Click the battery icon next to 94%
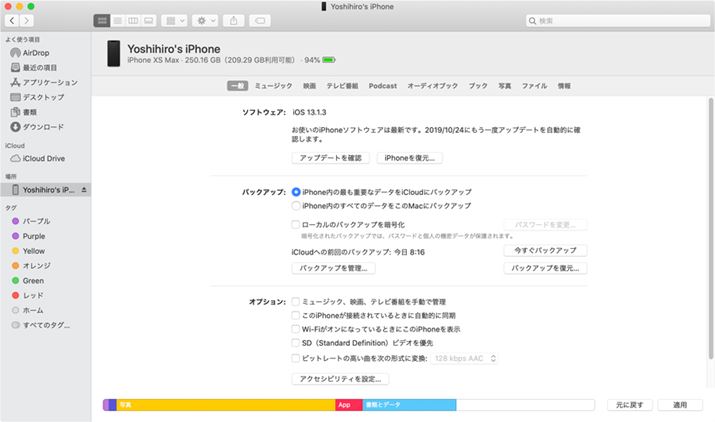The image size is (715, 422). 329,60
